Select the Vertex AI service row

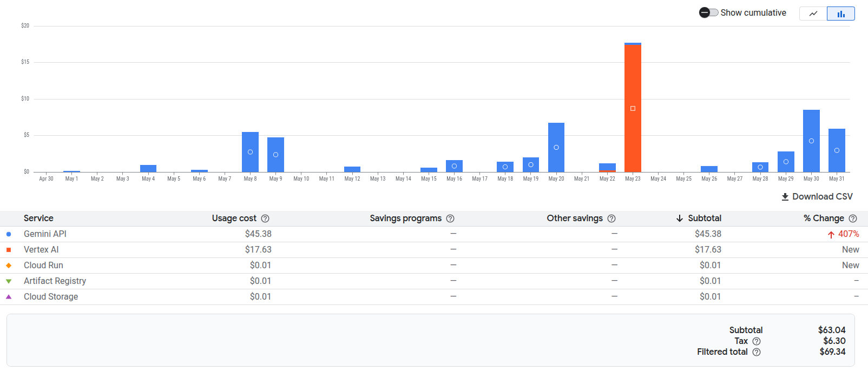[x=434, y=250]
